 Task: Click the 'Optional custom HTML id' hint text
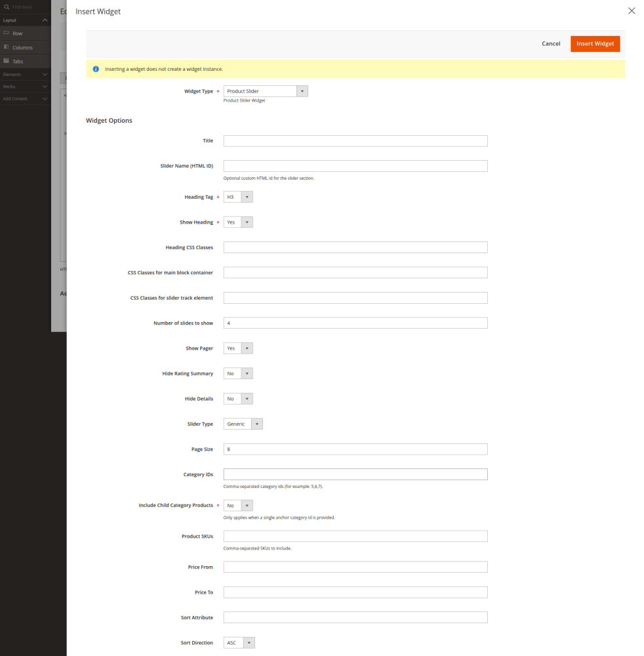[268, 178]
